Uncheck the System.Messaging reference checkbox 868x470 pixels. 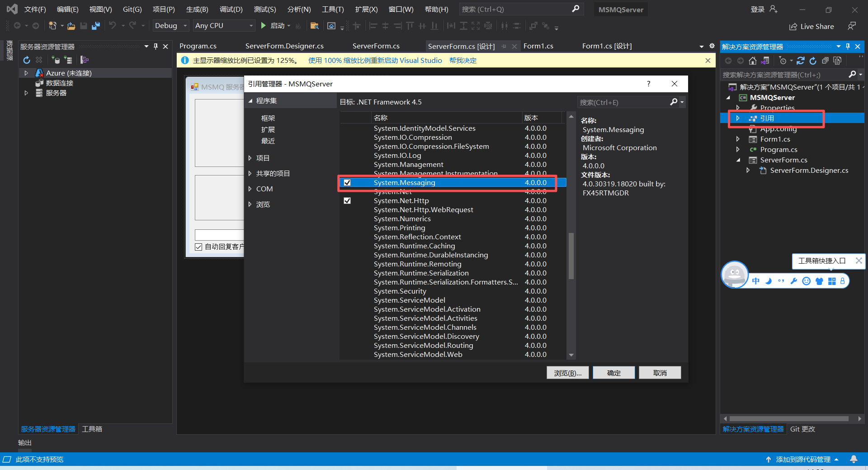point(347,183)
